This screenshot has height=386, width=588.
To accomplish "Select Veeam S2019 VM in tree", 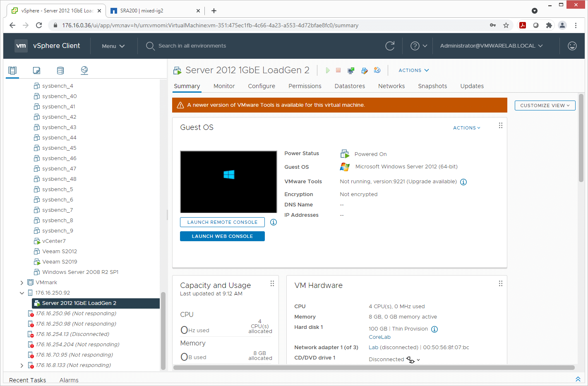I will point(60,262).
